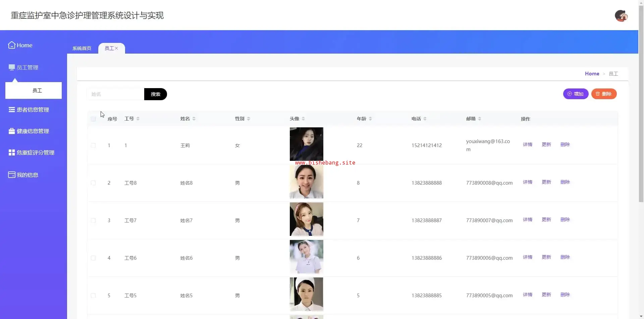Open 详情 for employee 姓名6
Screen dimensions: 644x319
[528, 257]
